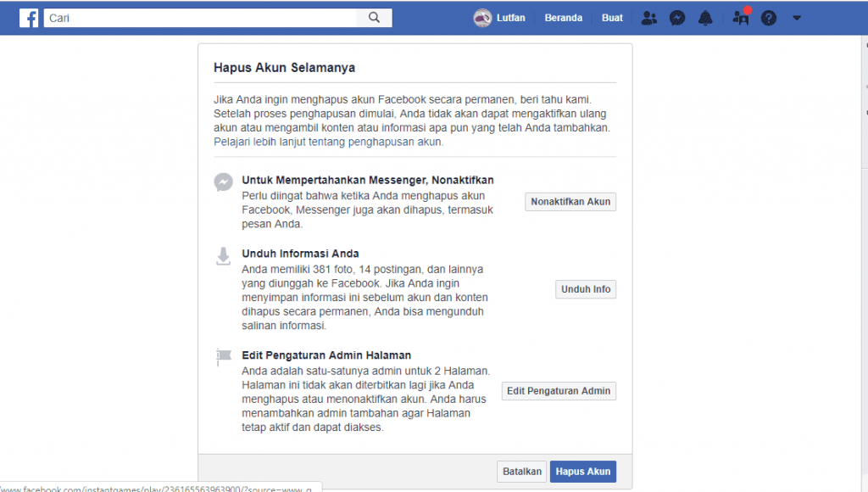This screenshot has height=492, width=868.
Task: Click the flag icon beside Edit Pengaturan Admin Halaman
Action: (223, 356)
